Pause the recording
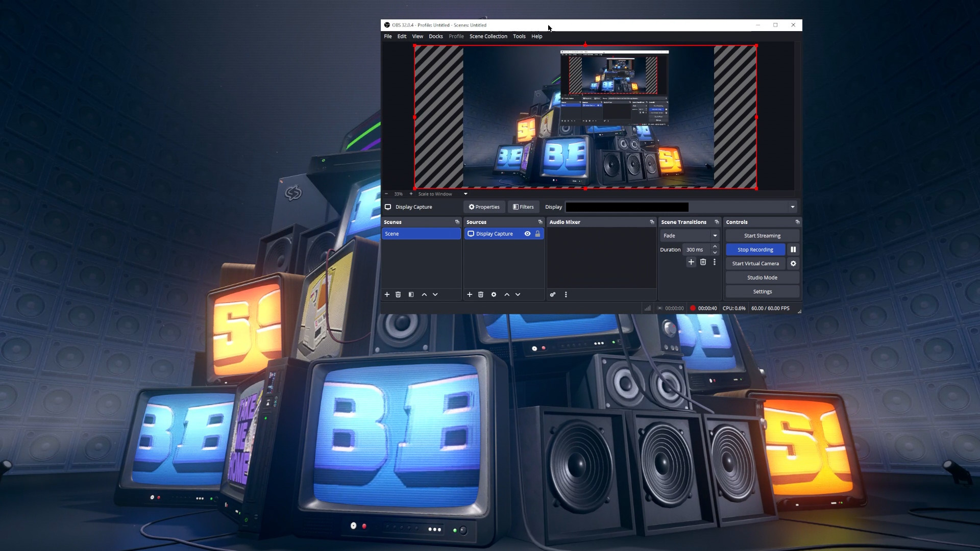This screenshot has height=551, width=980. click(x=793, y=249)
